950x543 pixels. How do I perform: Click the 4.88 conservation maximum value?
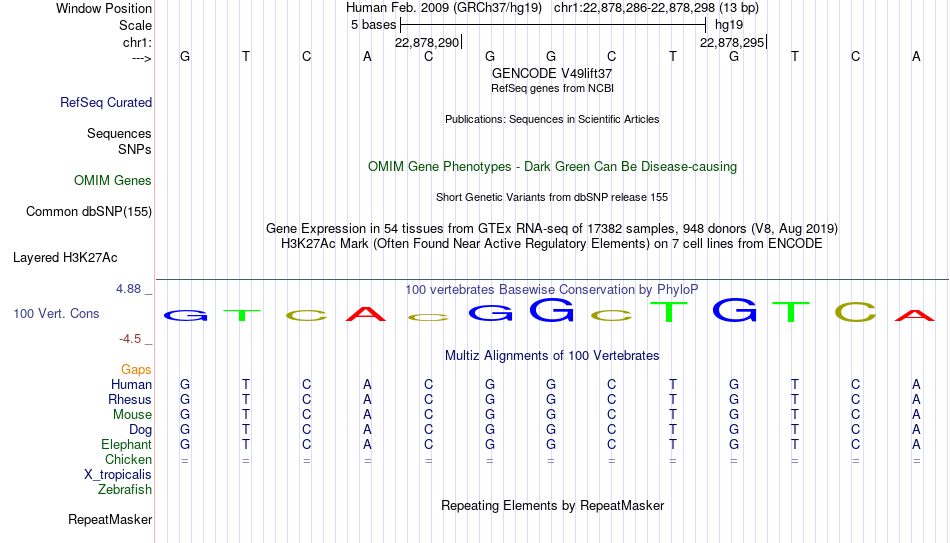tap(128, 289)
